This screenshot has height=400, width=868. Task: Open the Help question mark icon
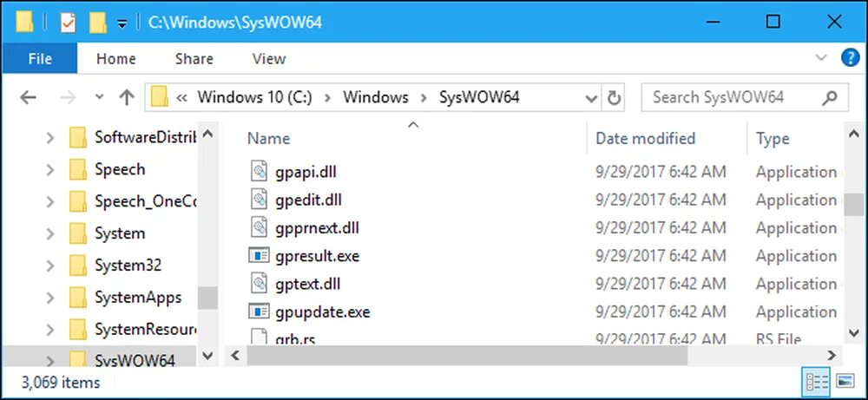coord(850,58)
